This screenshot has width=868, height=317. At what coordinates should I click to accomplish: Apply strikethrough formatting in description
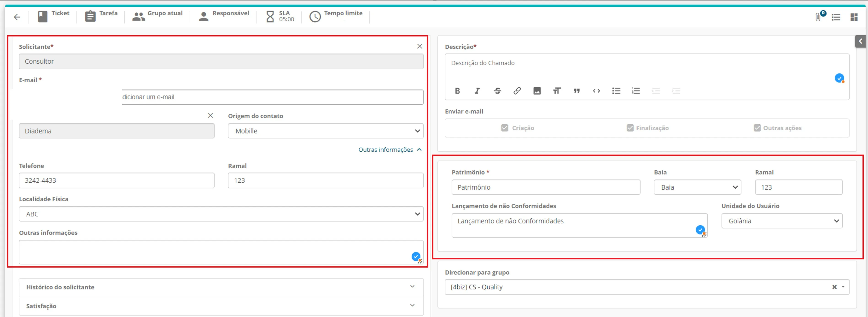497,91
